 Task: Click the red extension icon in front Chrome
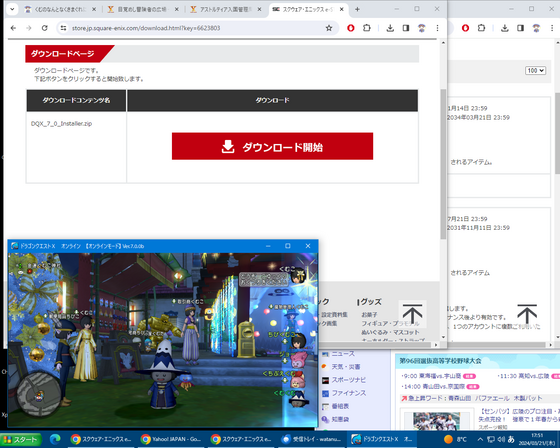[x=351, y=28]
